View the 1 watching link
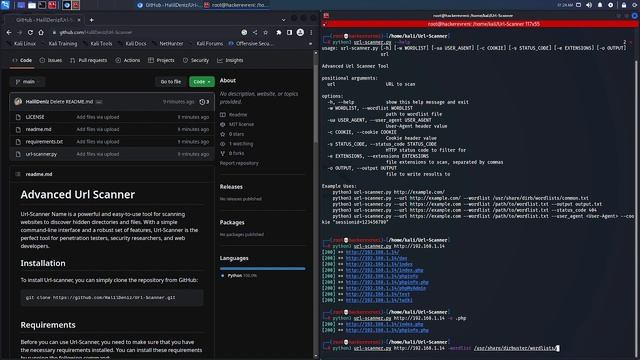640x360 pixels. 236,144
